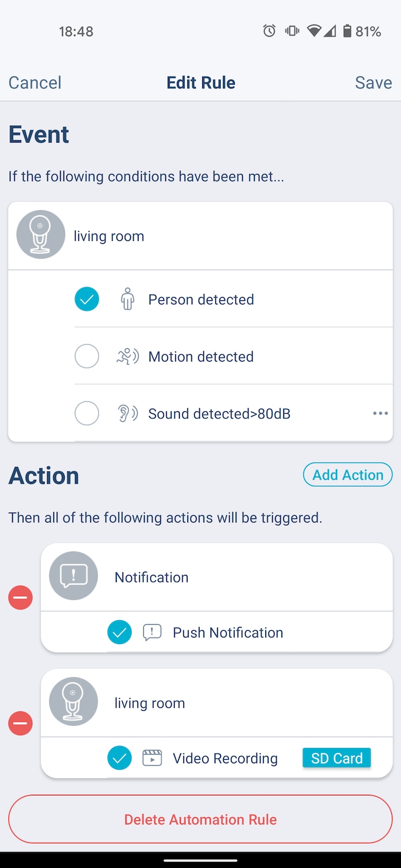
Task: Tap the video recording clapper icon
Action: (152, 758)
